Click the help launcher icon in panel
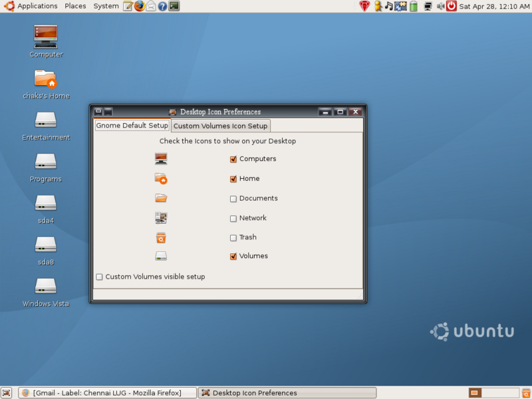Viewport: 532px width, 399px height. click(x=162, y=6)
